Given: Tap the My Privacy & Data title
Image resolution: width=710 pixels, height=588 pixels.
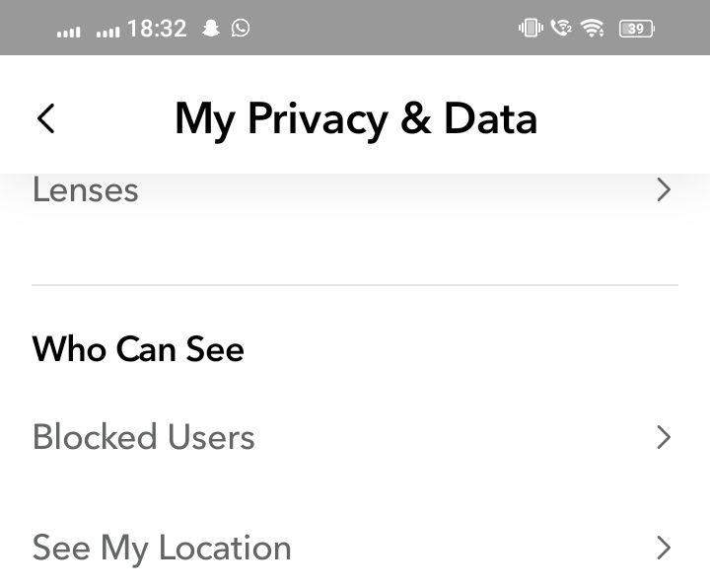Looking at the screenshot, I should point(355,118).
